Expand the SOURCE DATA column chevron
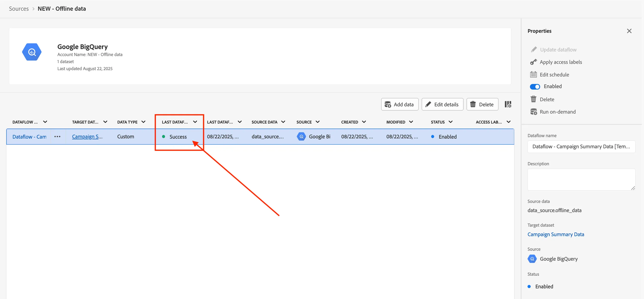 tap(283, 122)
